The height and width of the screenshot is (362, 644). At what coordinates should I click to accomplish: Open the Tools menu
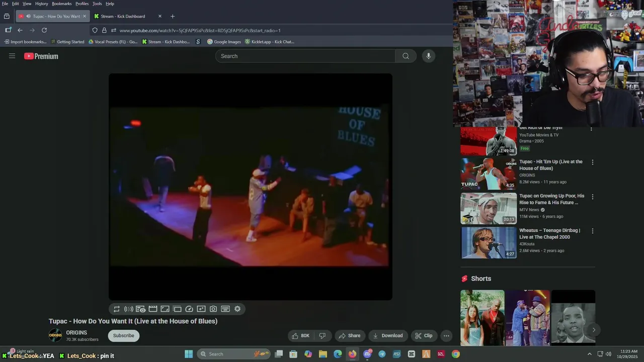coord(97,4)
